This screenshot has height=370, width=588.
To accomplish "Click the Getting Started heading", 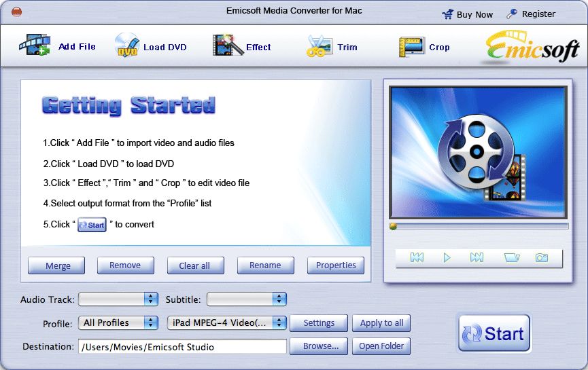I will click(x=128, y=105).
